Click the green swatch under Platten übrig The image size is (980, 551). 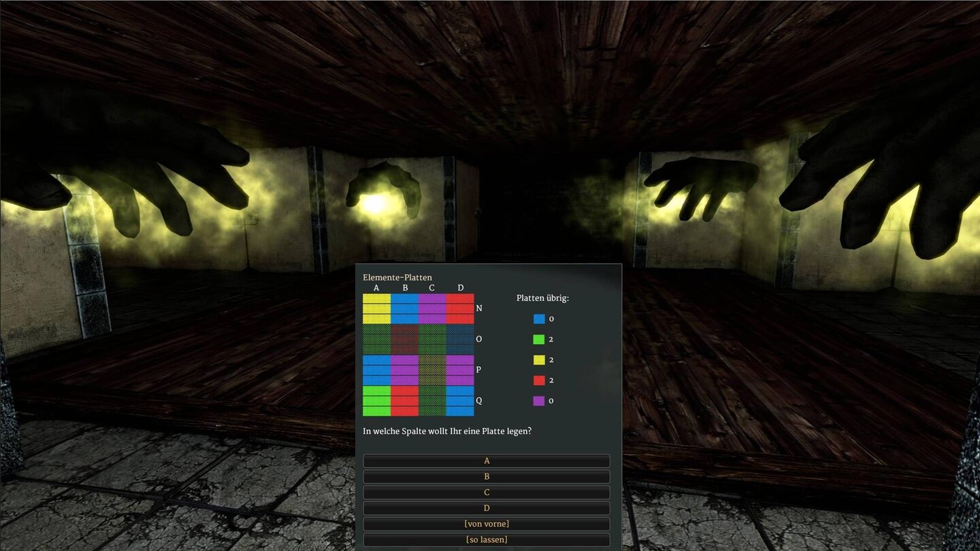coord(539,339)
